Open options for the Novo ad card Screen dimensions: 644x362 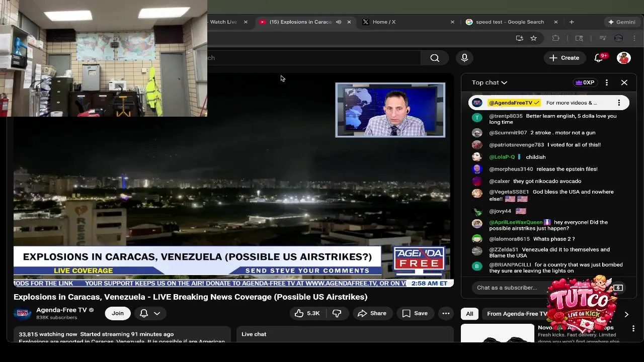pos(633,328)
